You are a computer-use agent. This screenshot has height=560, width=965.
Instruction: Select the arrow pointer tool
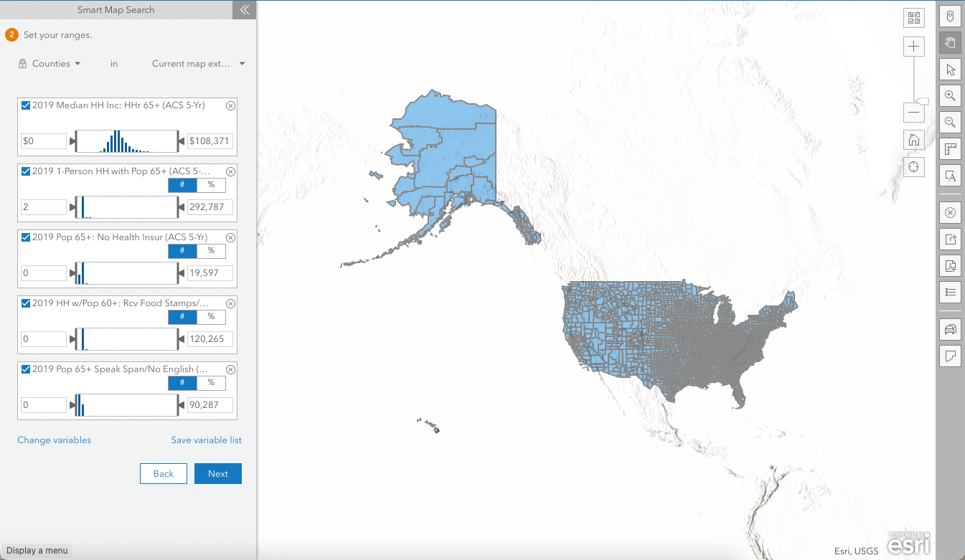(950, 70)
